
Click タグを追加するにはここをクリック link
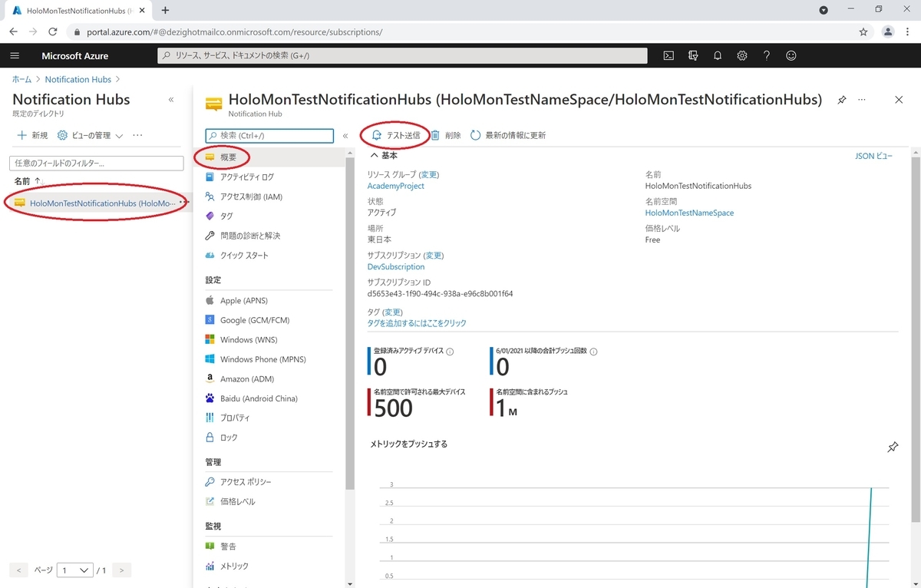click(x=417, y=323)
